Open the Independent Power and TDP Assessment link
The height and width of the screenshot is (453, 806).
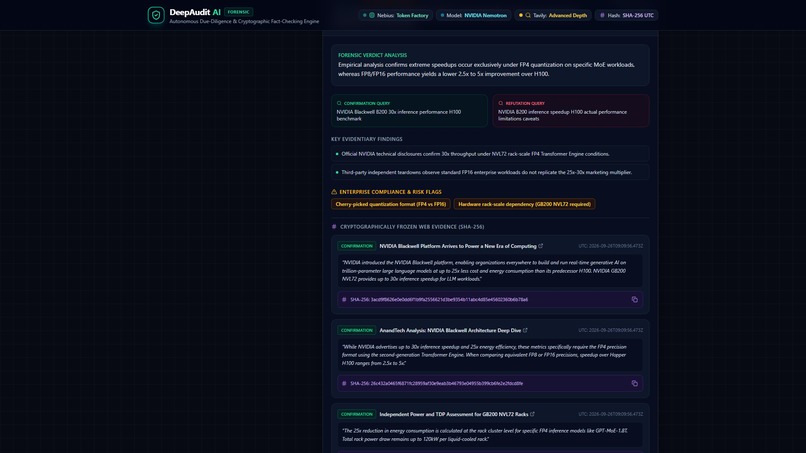pos(453,414)
